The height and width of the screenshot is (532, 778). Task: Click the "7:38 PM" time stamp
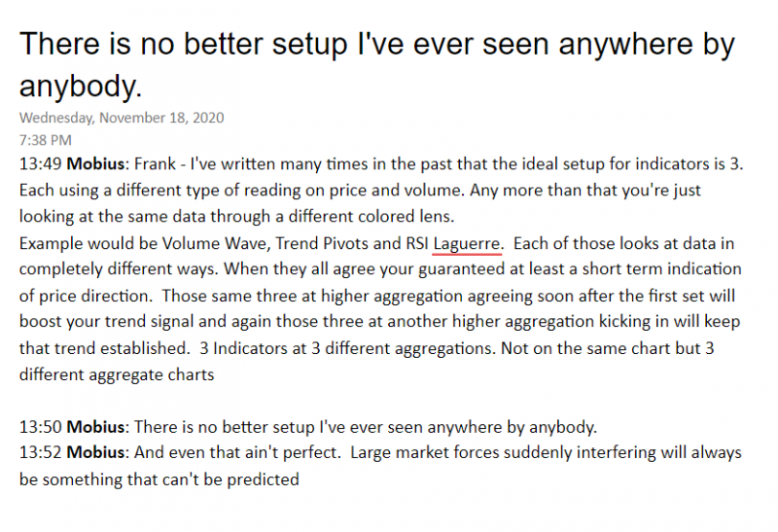[x=45, y=141]
